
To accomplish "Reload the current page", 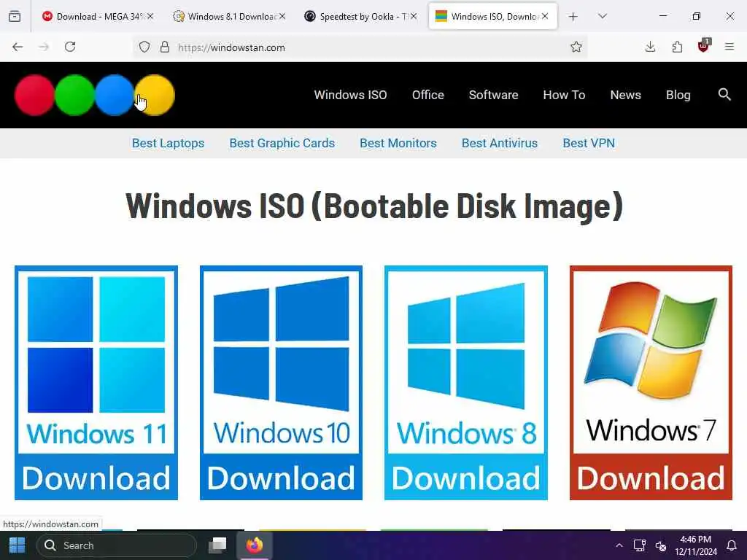I will (70, 47).
